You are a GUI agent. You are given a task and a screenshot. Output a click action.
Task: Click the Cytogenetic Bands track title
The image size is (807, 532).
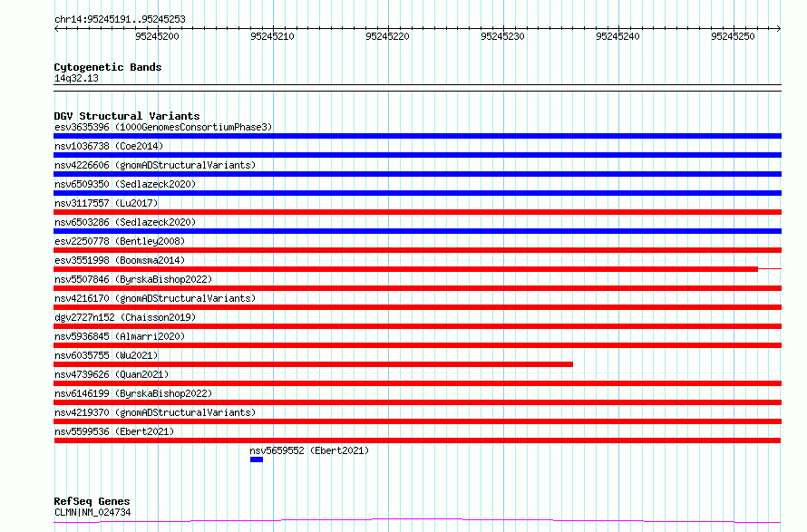pos(108,67)
